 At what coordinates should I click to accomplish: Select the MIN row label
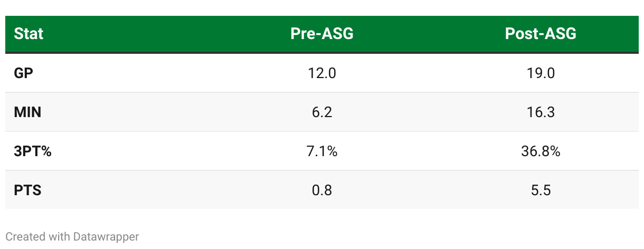pyautogui.click(x=27, y=112)
